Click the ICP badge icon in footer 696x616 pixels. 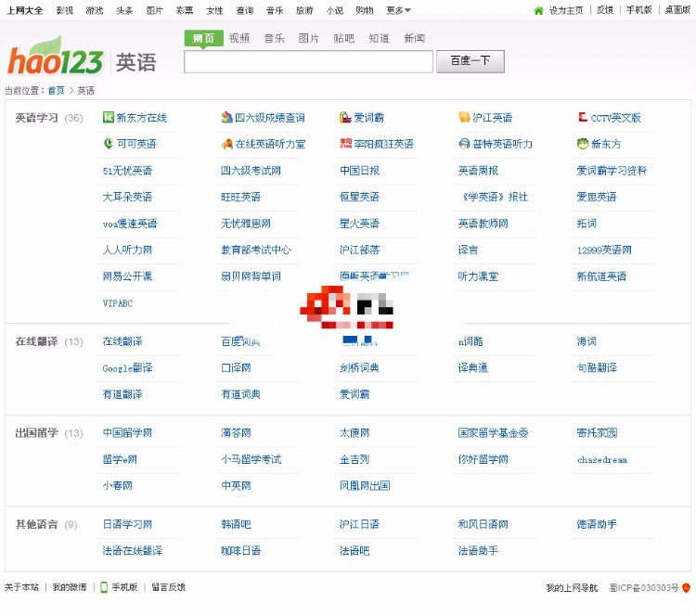[x=686, y=587]
